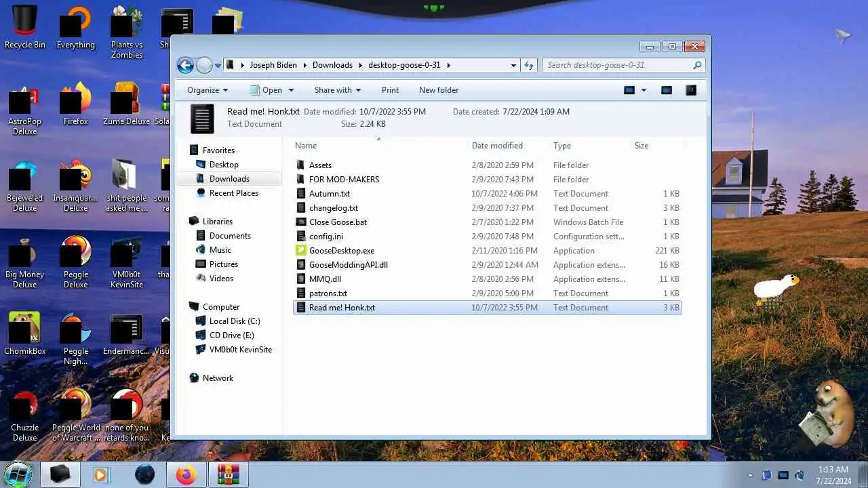This screenshot has width=868, height=488.
Task: Launch Peggle Deluxe desktop icon
Action: [76, 262]
